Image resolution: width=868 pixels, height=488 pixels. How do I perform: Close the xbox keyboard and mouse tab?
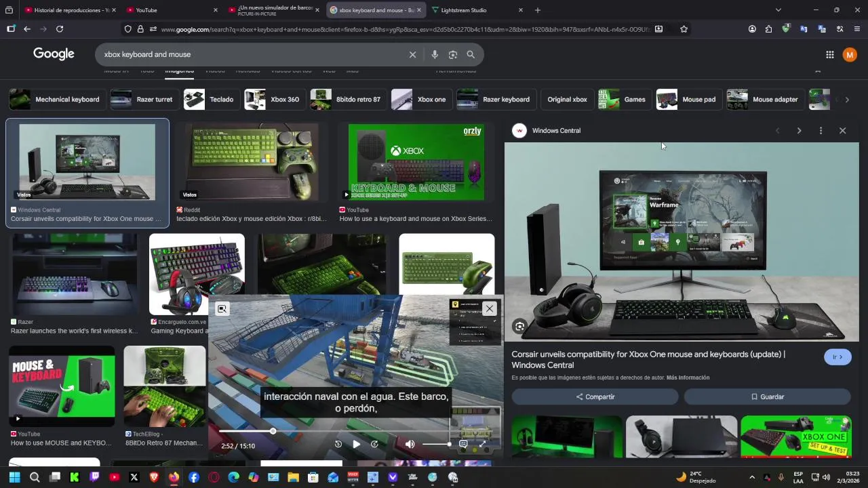(x=418, y=10)
